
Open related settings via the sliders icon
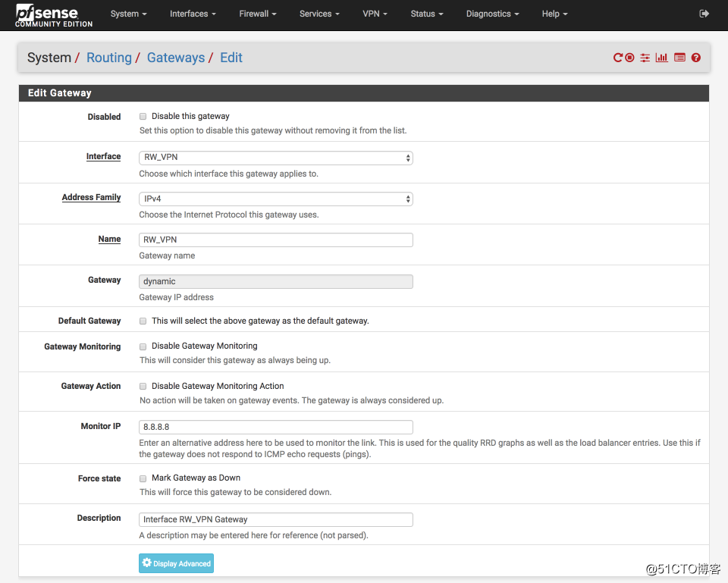pos(645,58)
